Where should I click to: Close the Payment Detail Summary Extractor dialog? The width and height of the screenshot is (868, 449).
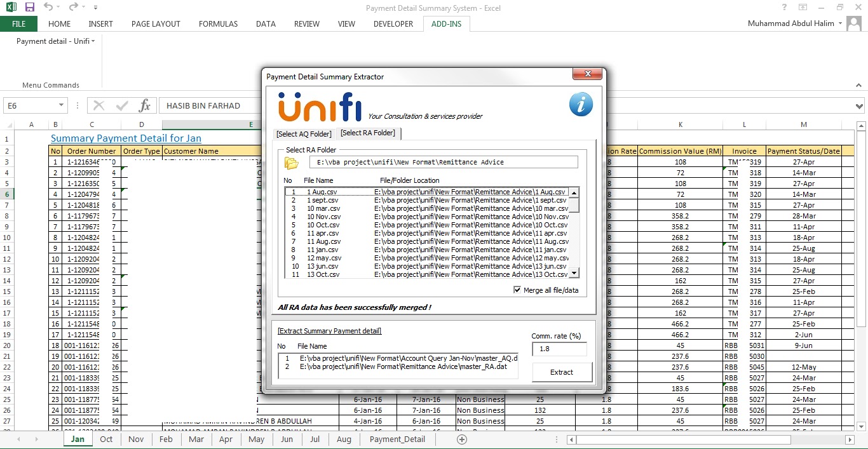tap(587, 74)
